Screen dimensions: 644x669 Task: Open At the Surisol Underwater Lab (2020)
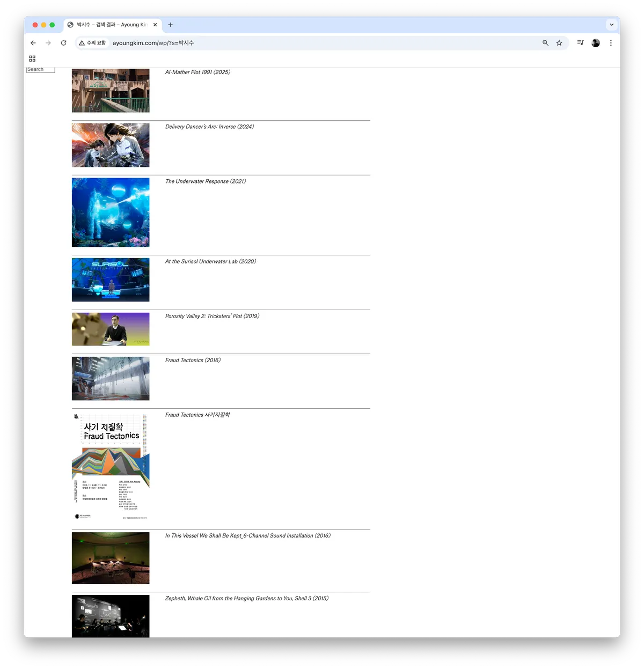click(210, 261)
